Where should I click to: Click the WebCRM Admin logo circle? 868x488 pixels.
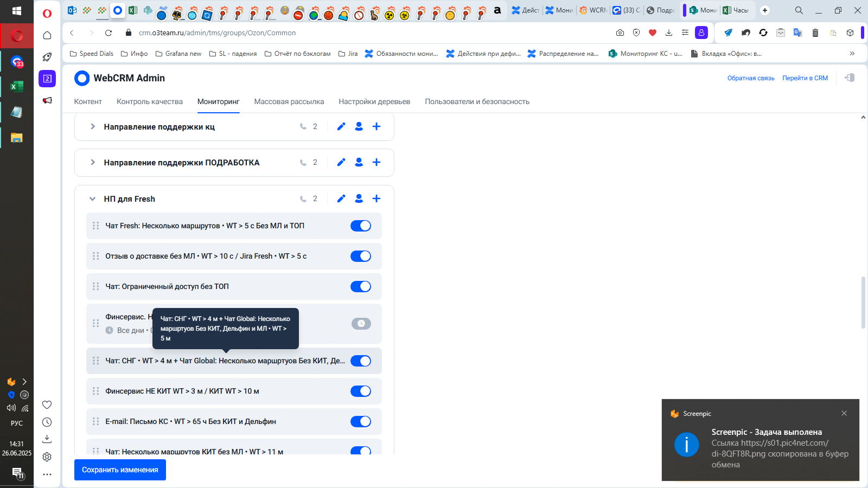click(x=82, y=78)
